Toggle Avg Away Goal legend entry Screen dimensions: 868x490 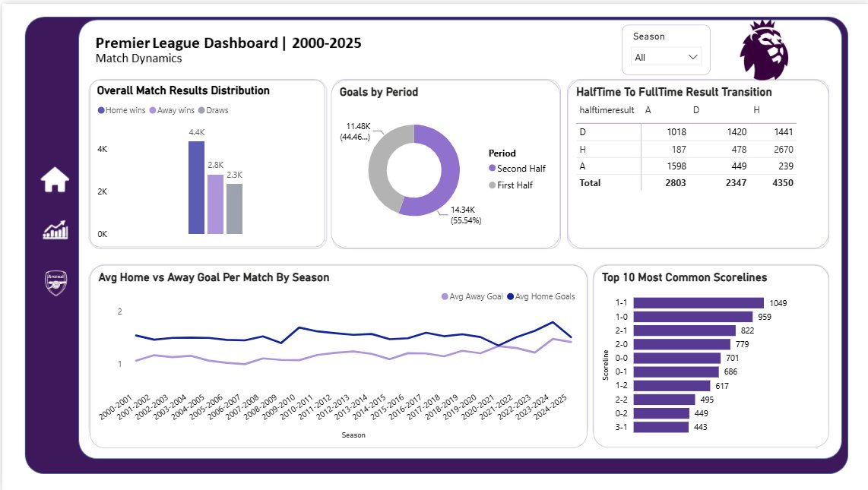(472, 296)
